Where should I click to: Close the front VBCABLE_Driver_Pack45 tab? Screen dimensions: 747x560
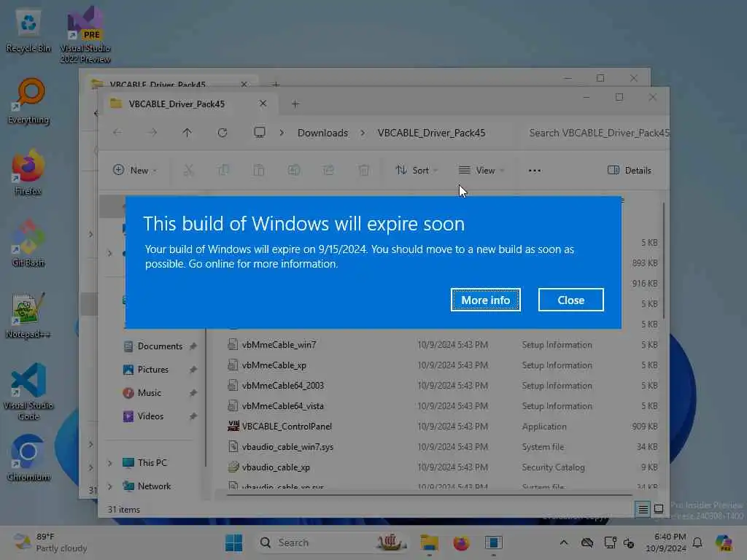pyautogui.click(x=263, y=104)
